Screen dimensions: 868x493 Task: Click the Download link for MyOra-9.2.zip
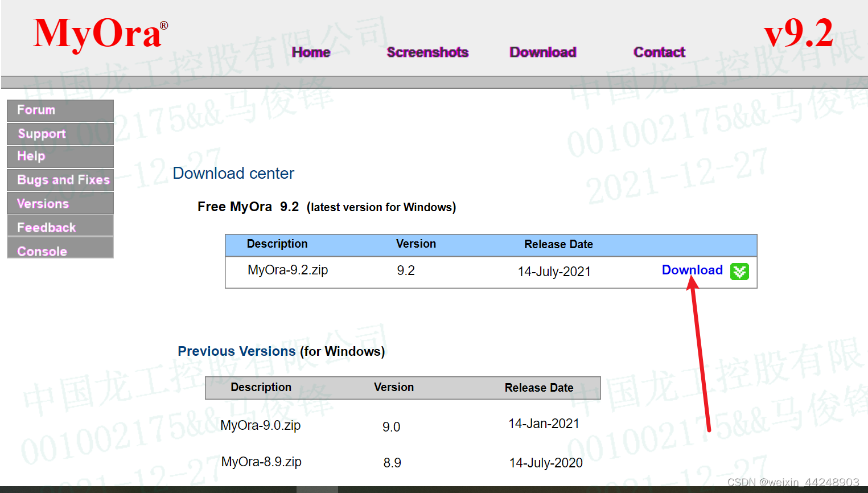(x=692, y=270)
